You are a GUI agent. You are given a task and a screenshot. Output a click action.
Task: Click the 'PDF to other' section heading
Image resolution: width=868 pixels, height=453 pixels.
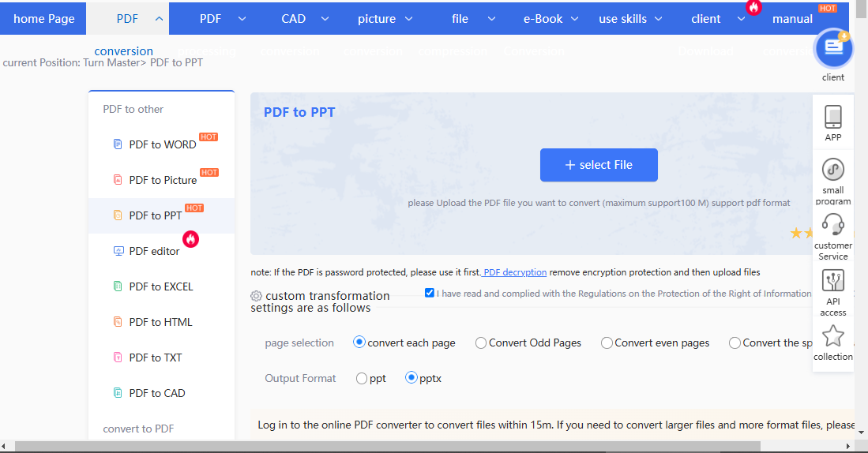click(x=133, y=109)
